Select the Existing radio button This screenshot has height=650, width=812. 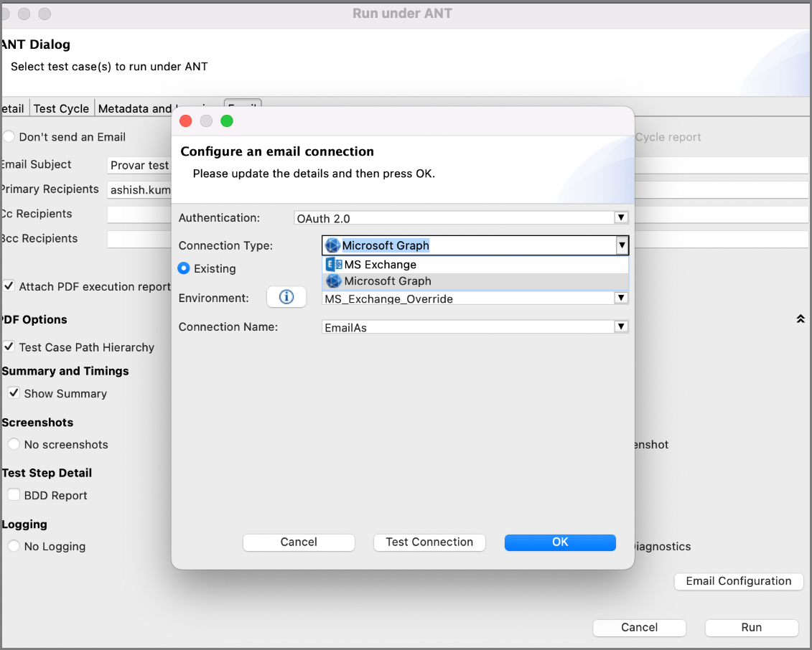(x=183, y=268)
